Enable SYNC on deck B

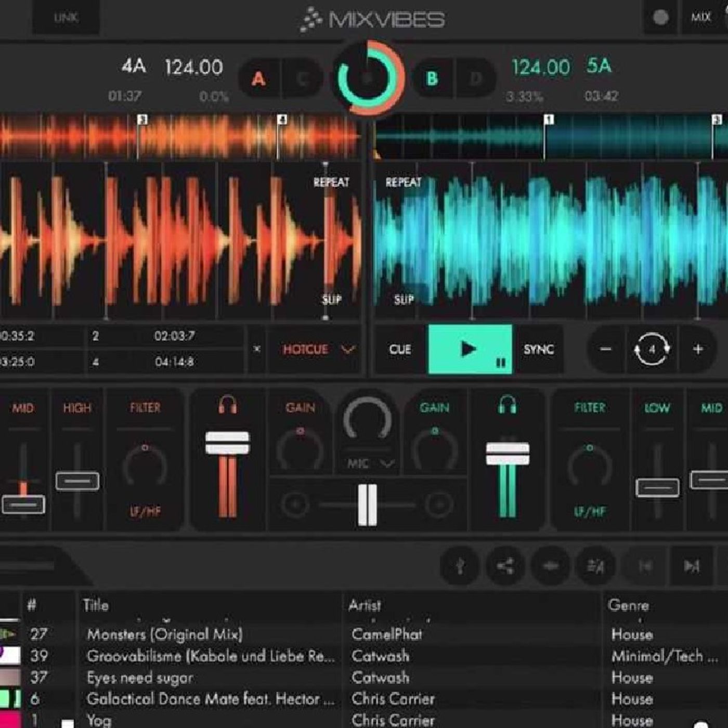[538, 349]
